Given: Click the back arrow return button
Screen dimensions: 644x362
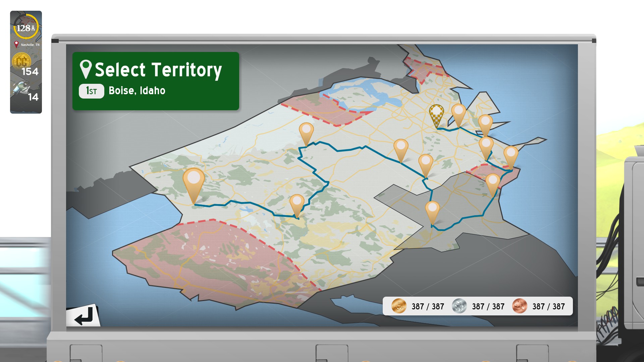Looking at the screenshot, I should click(x=83, y=316).
